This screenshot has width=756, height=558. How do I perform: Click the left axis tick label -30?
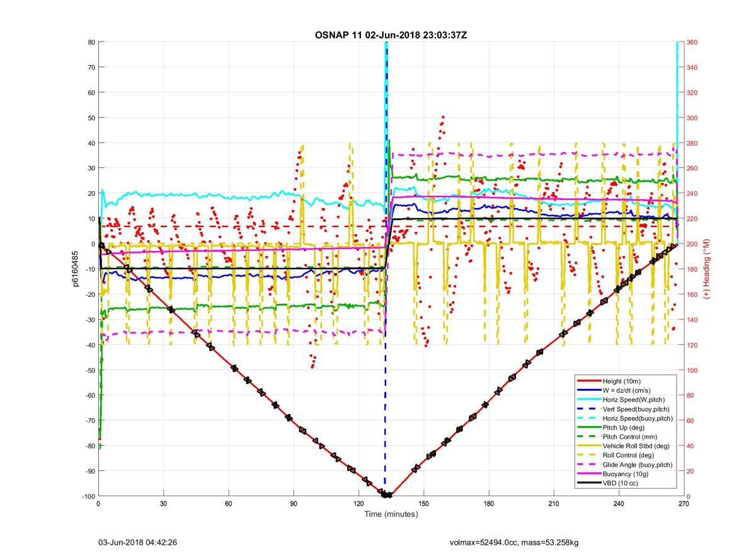[x=89, y=320]
